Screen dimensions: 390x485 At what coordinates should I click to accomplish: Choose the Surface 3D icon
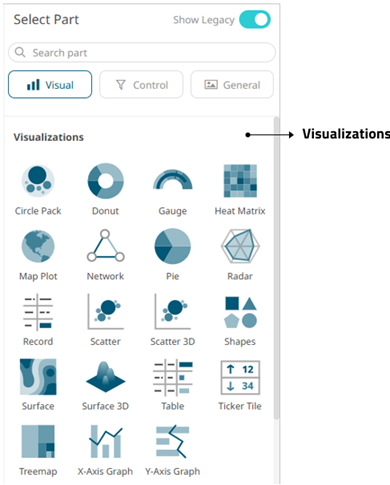tap(105, 378)
